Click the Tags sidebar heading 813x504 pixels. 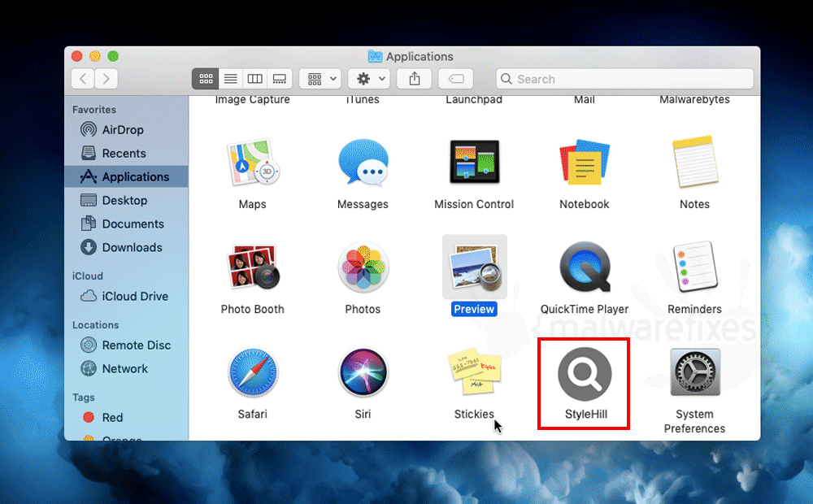(x=84, y=398)
